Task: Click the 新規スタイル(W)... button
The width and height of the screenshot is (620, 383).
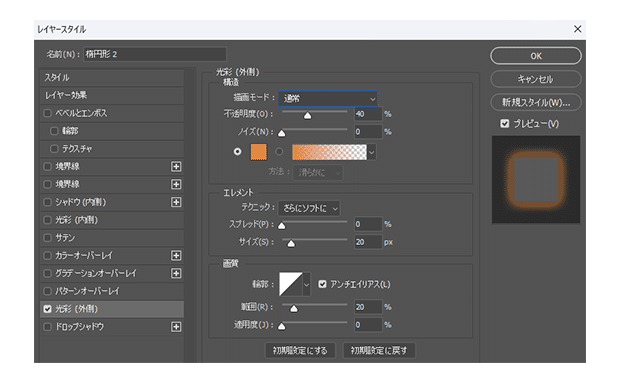Action: click(x=536, y=102)
